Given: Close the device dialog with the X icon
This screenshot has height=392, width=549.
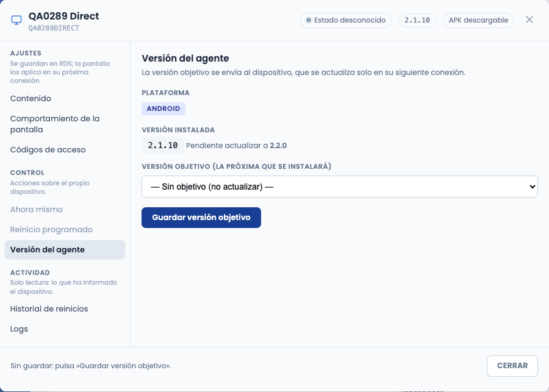Looking at the screenshot, I should tap(529, 20).
